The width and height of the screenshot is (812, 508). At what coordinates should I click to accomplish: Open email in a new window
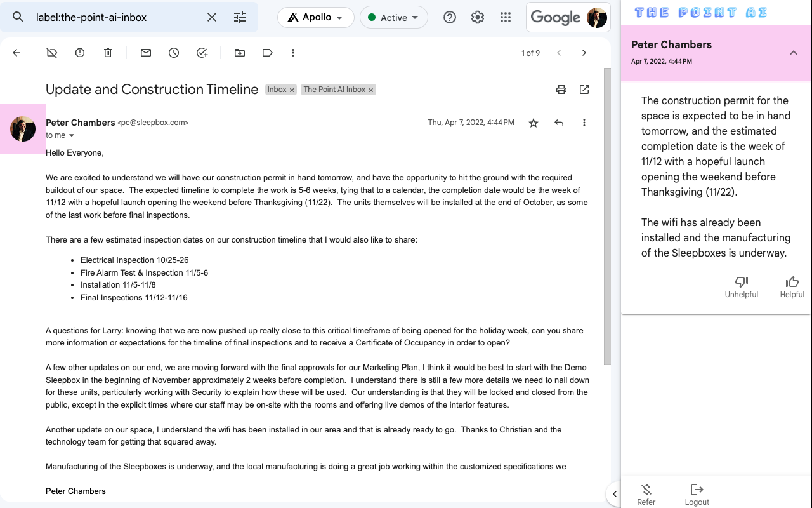pyautogui.click(x=584, y=90)
